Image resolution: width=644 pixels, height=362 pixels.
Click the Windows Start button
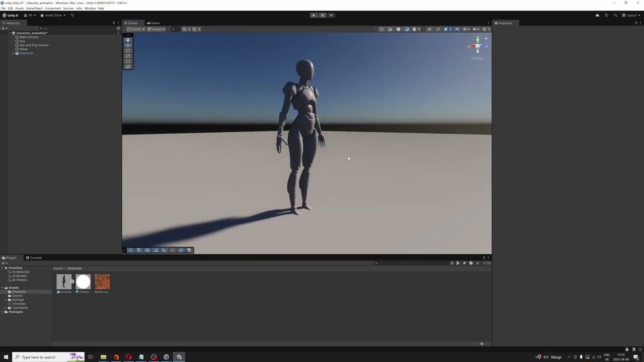tap(6, 357)
